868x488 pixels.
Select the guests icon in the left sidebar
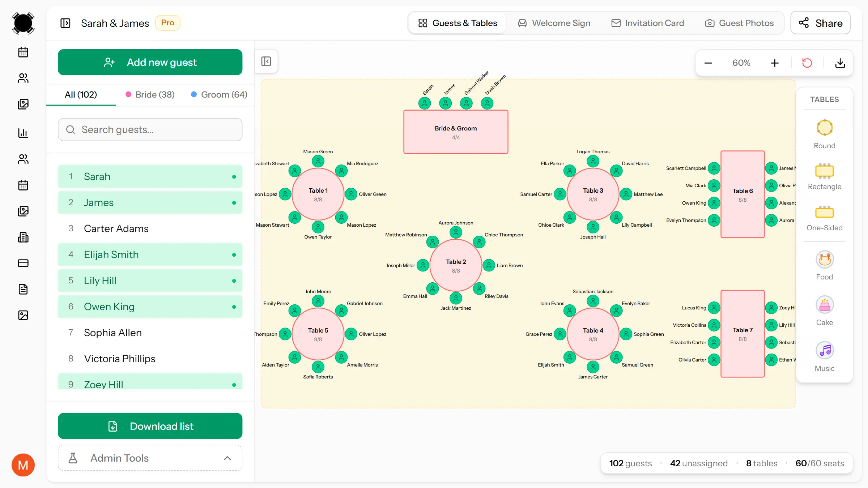(23, 78)
